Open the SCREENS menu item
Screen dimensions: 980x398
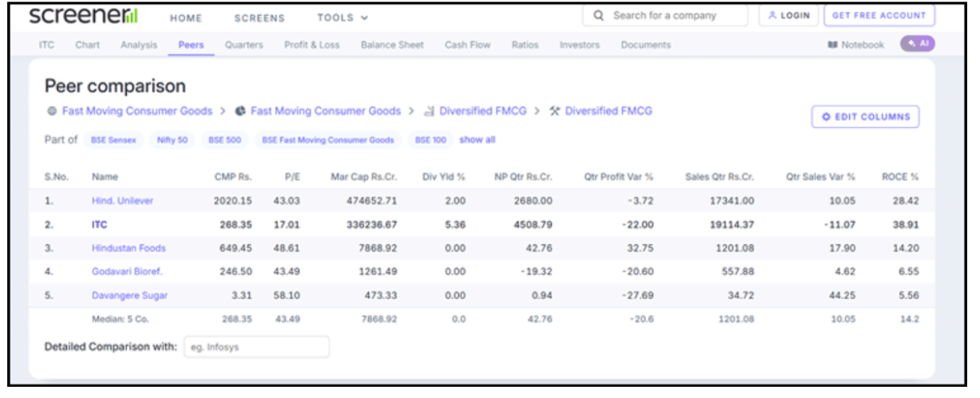[x=259, y=18]
